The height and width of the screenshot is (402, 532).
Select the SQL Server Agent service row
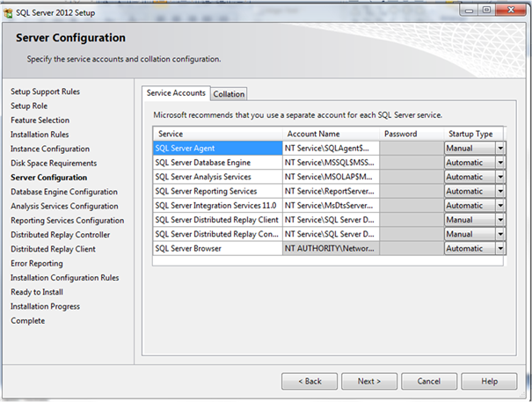tap(217, 149)
